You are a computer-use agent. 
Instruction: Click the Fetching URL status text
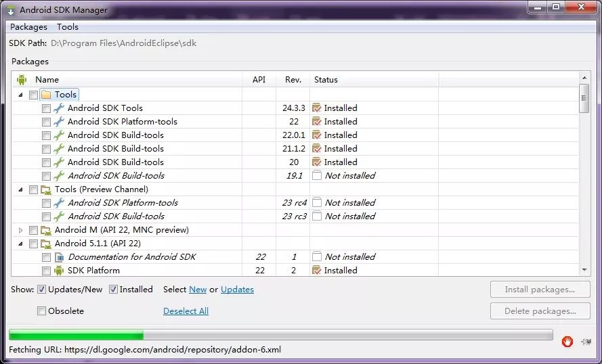[145, 350]
